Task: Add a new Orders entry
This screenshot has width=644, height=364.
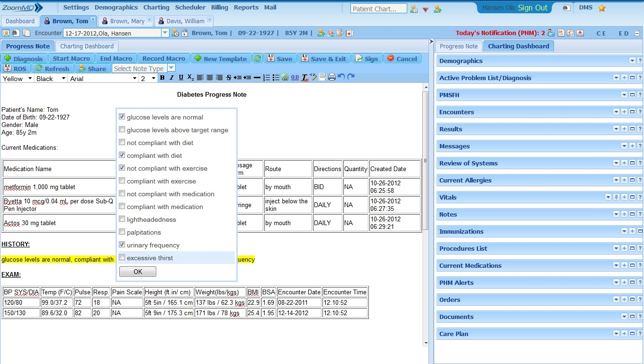Action: [x=624, y=300]
